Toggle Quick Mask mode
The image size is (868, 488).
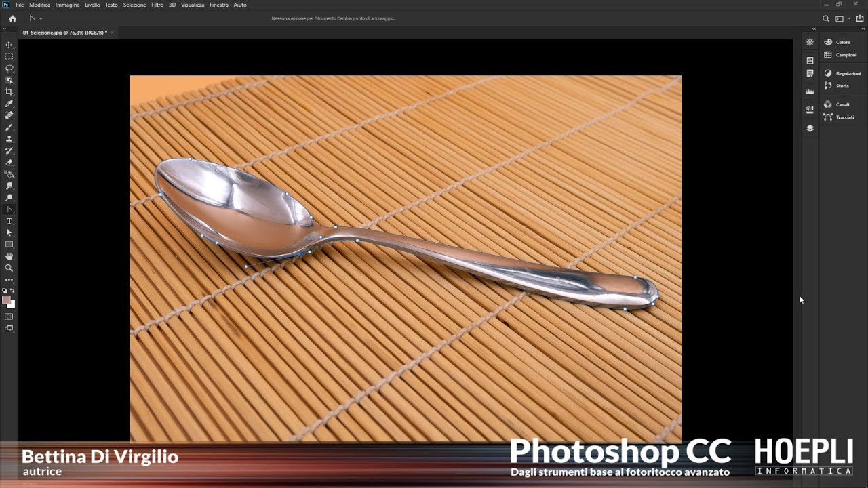[9, 317]
